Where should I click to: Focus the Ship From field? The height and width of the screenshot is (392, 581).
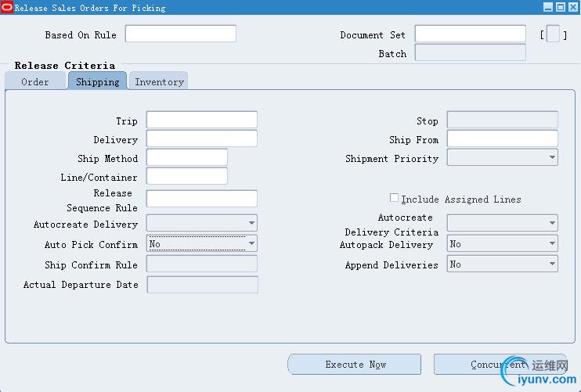[503, 138]
